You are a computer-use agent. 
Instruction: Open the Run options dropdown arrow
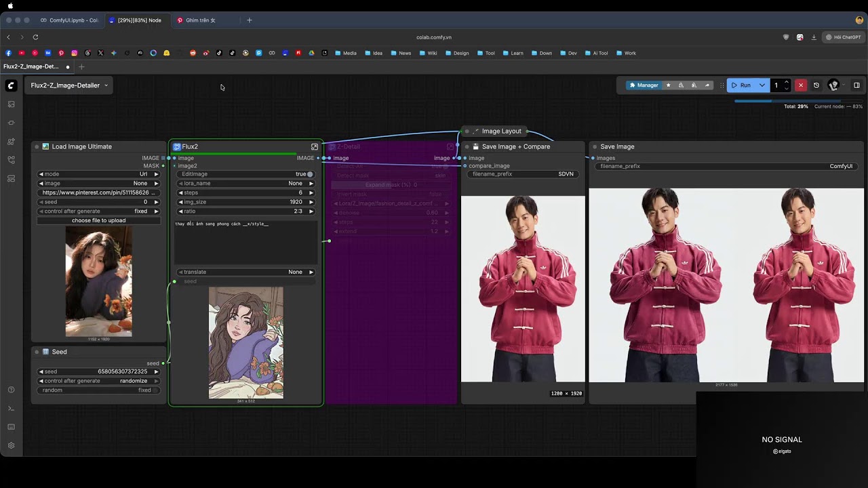(762, 85)
